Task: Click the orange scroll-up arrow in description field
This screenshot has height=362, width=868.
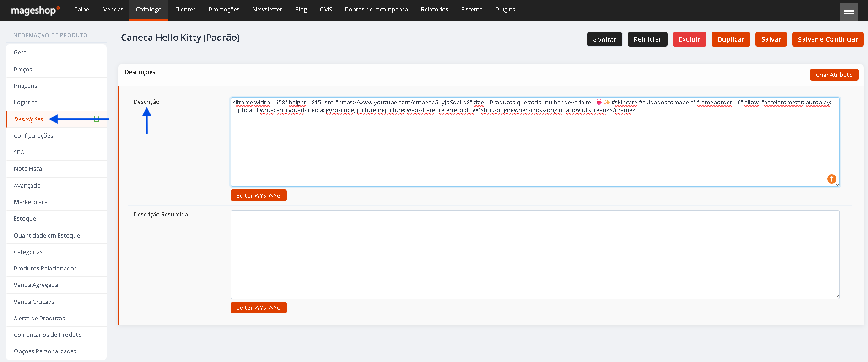Action: (x=831, y=179)
